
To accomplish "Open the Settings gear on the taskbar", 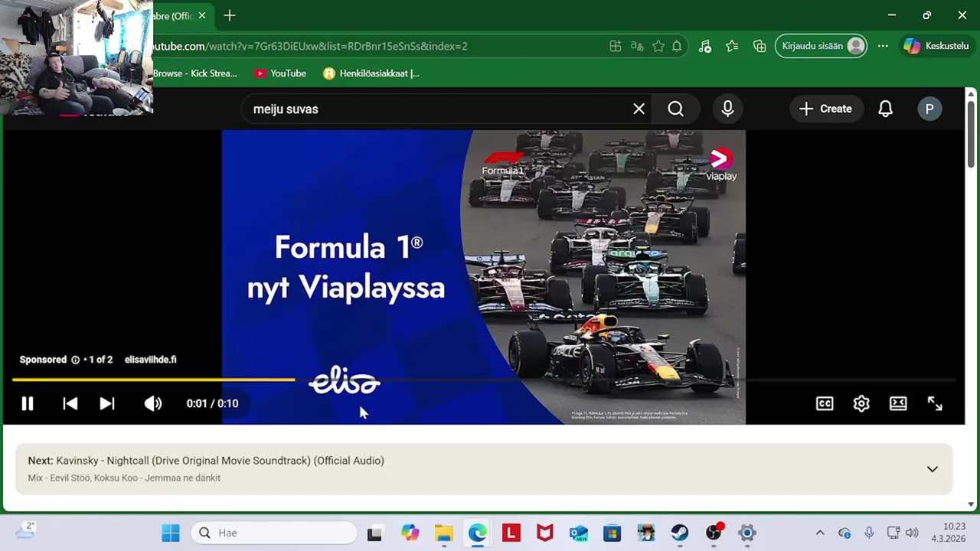I will tap(747, 533).
